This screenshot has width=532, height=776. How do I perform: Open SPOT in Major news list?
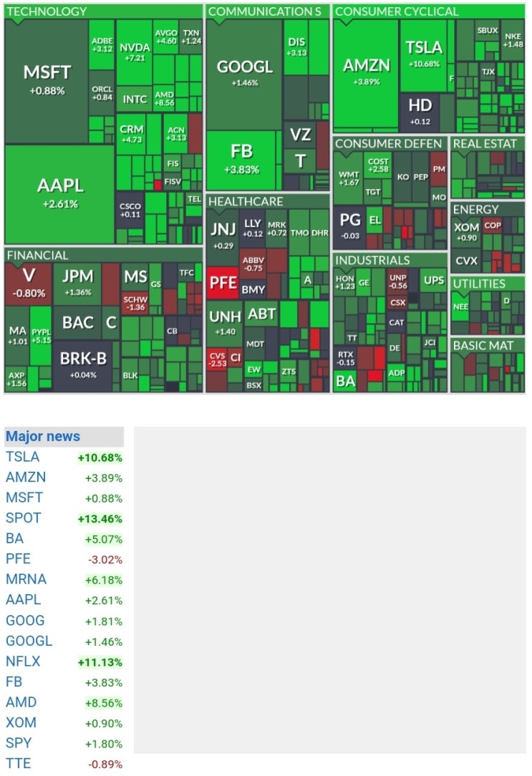tap(23, 518)
